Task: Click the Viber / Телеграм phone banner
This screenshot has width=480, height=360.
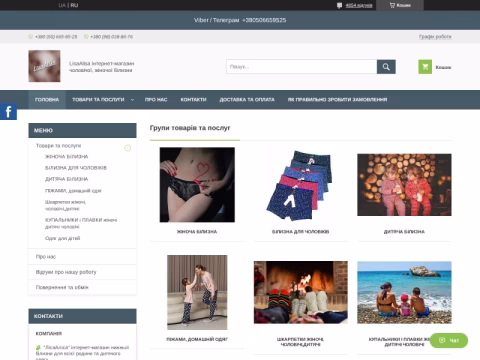Action: pyautogui.click(x=240, y=20)
